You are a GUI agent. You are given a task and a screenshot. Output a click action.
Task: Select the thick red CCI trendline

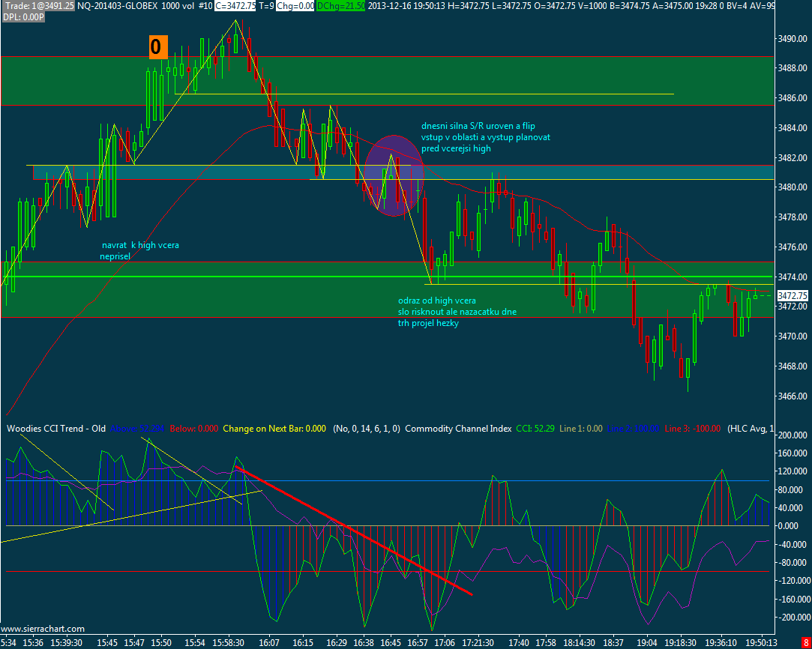[x=353, y=531]
